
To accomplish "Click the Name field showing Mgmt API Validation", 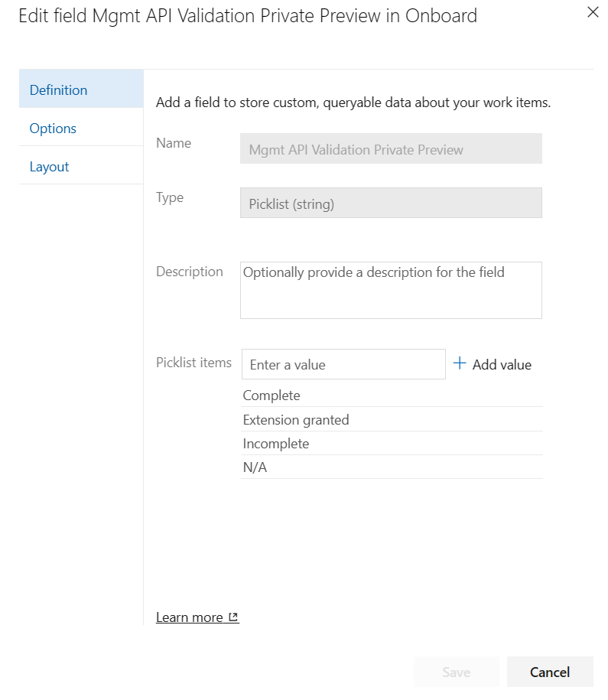I will 391,148.
